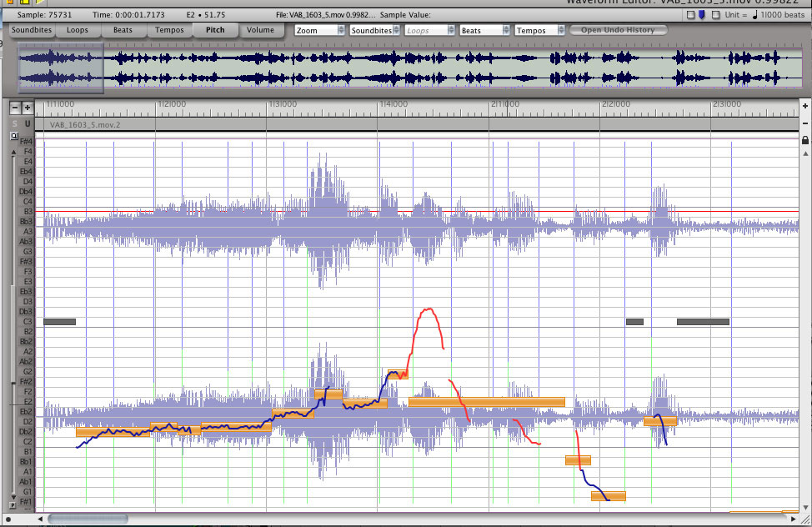Open the Tempos dropdown menu
Image resolution: width=812 pixels, height=527 pixels.
click(539, 30)
